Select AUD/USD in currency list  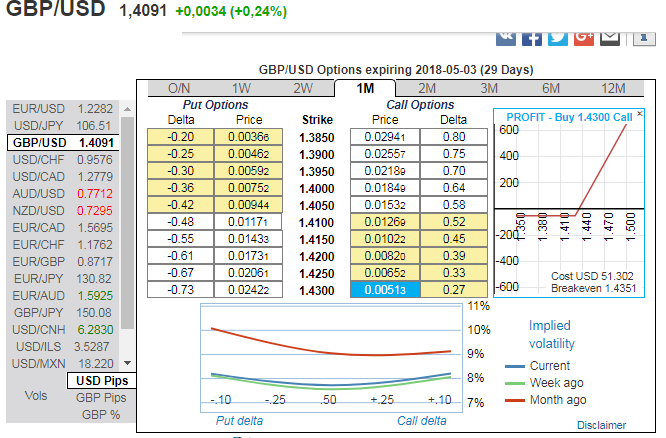(x=63, y=194)
